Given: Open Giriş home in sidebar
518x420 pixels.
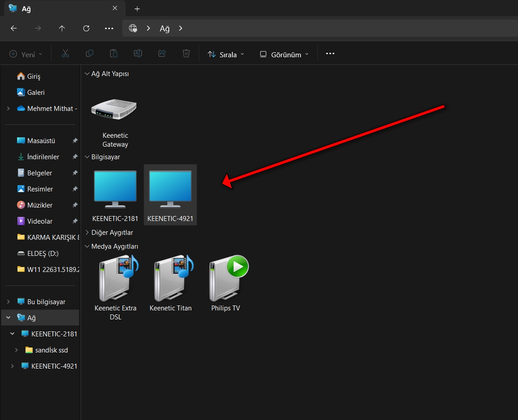Looking at the screenshot, I should point(29,76).
